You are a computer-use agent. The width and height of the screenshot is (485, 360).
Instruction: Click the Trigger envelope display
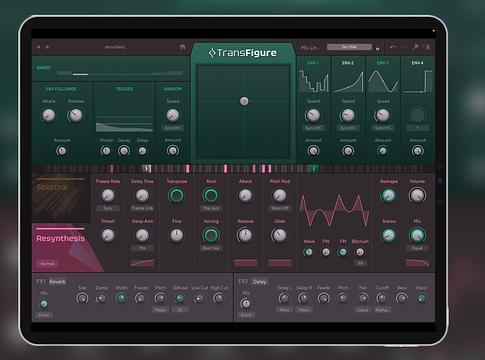coord(124,124)
